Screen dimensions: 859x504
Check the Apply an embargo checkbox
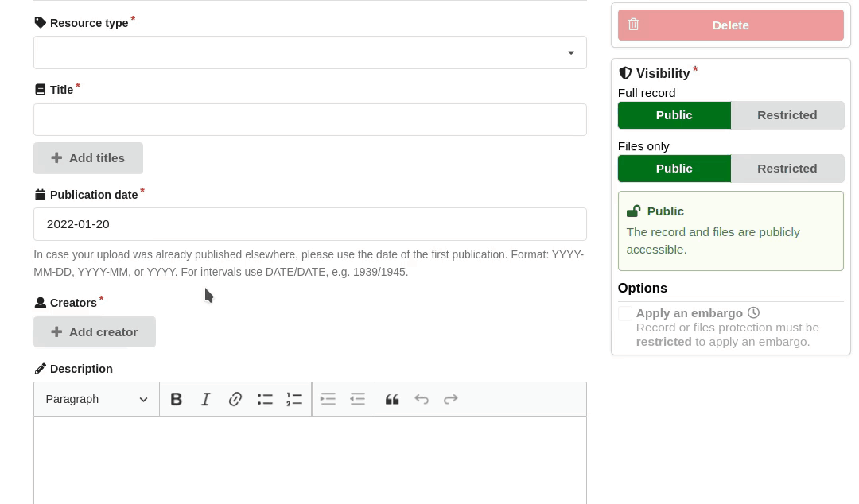click(x=625, y=313)
